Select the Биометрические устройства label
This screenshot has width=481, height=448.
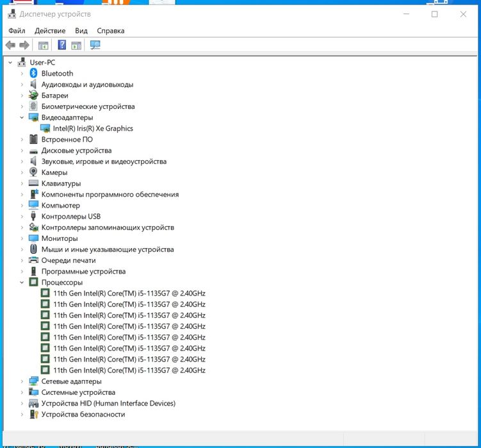[88, 106]
